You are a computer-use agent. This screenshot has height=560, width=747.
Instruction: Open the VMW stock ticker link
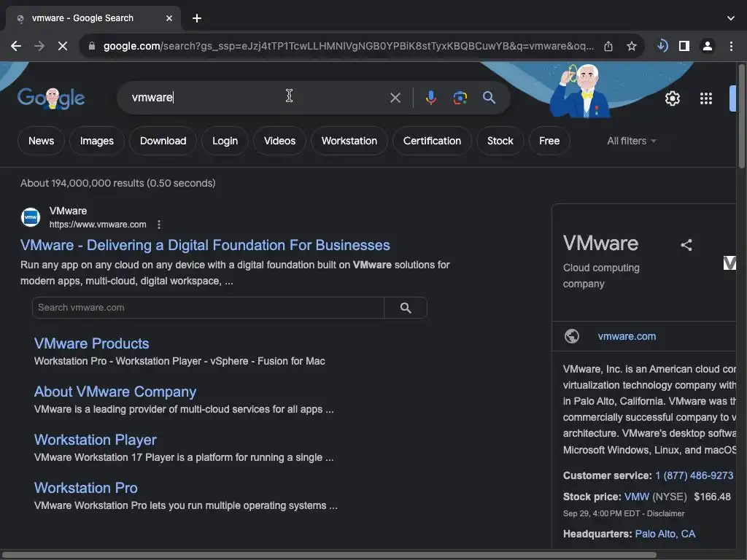click(636, 497)
